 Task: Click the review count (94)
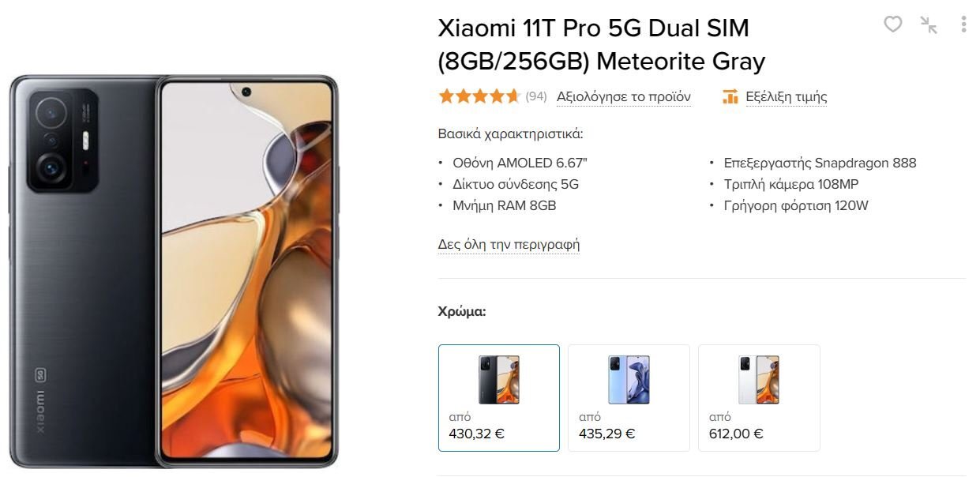click(x=536, y=96)
